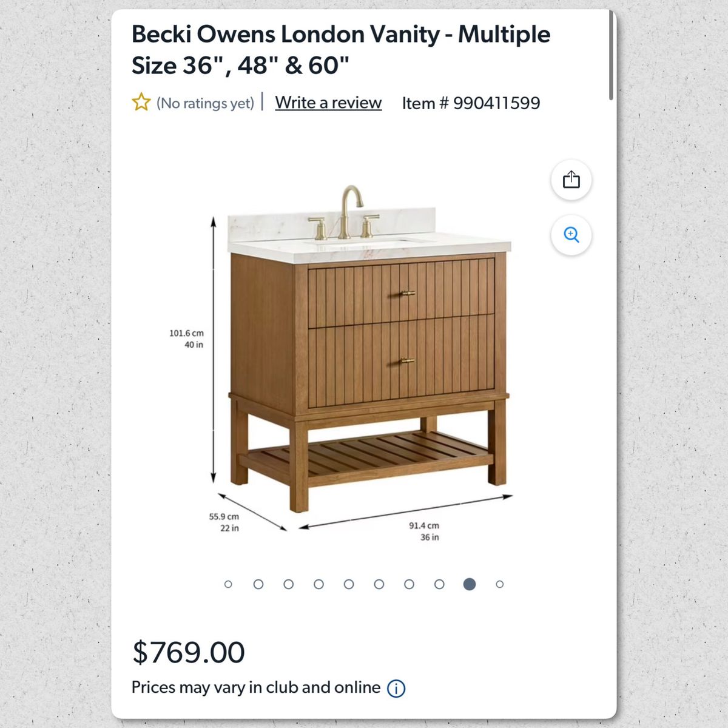Image resolution: width=728 pixels, height=728 pixels.
Task: Open the Write a review link
Action: coord(328,103)
